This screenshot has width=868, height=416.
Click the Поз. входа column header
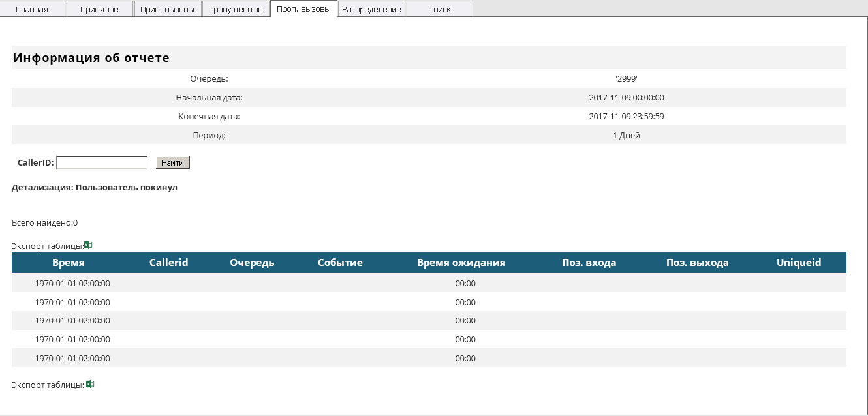[x=589, y=263]
